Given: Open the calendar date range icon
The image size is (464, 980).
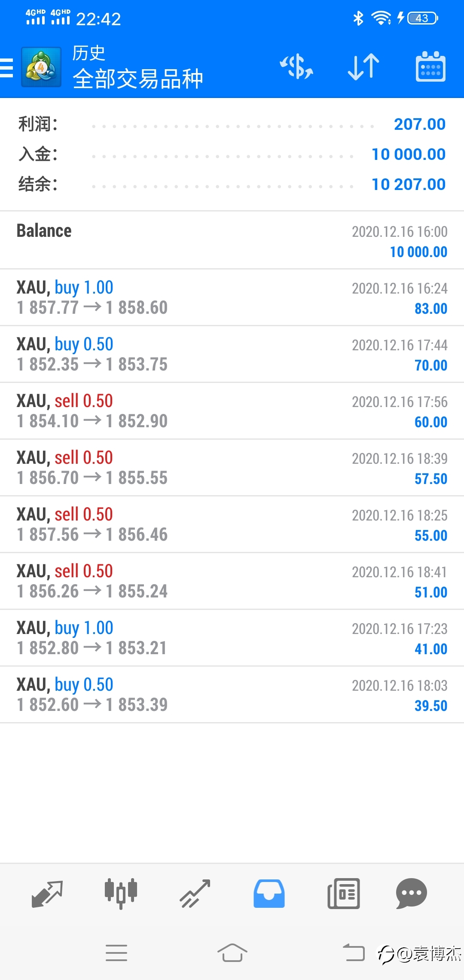Looking at the screenshot, I should (x=430, y=67).
